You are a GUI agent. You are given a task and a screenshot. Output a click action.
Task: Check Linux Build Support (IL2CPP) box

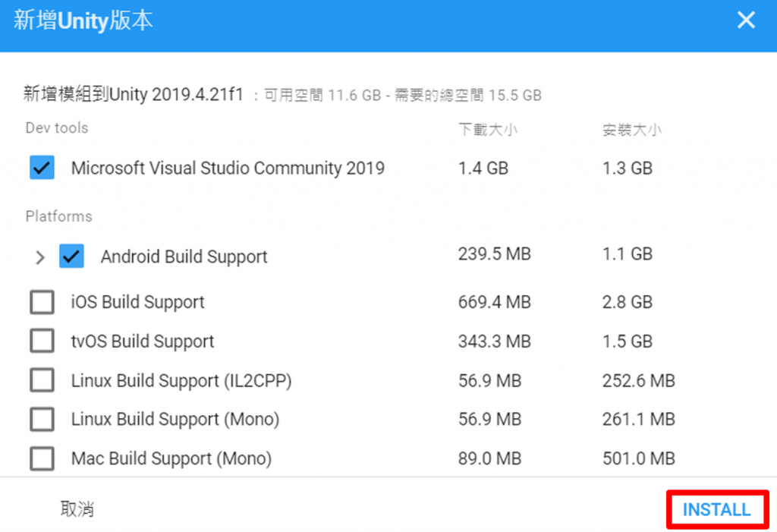(x=42, y=380)
